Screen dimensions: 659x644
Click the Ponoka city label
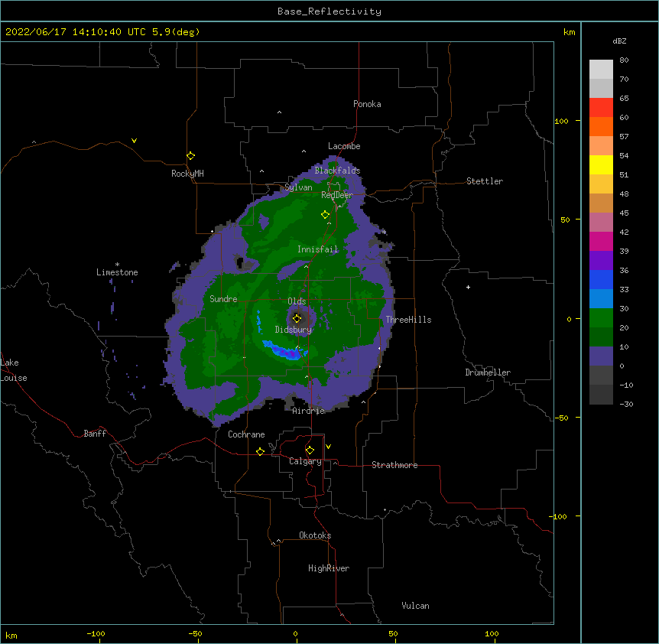[x=367, y=104]
